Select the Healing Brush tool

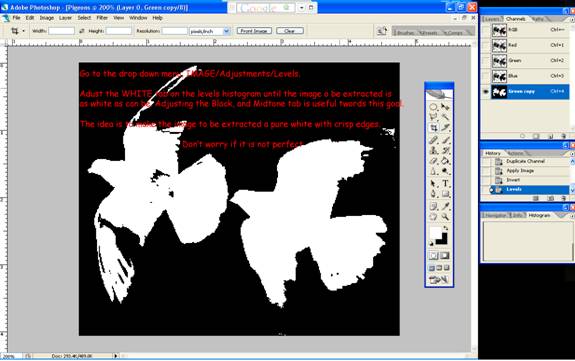coord(433,140)
